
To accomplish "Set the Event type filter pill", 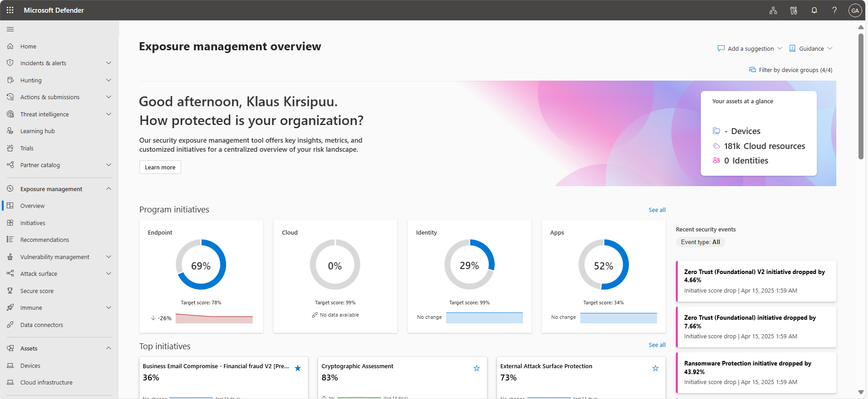I will point(700,242).
